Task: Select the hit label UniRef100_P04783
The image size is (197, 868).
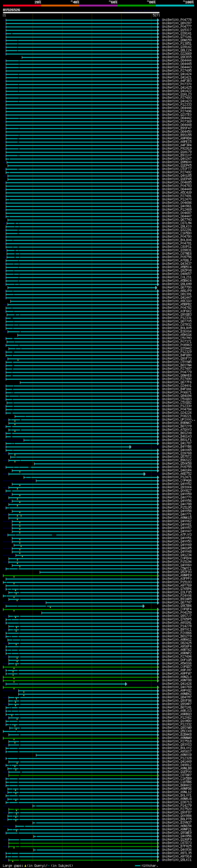Action: tap(177, 186)
